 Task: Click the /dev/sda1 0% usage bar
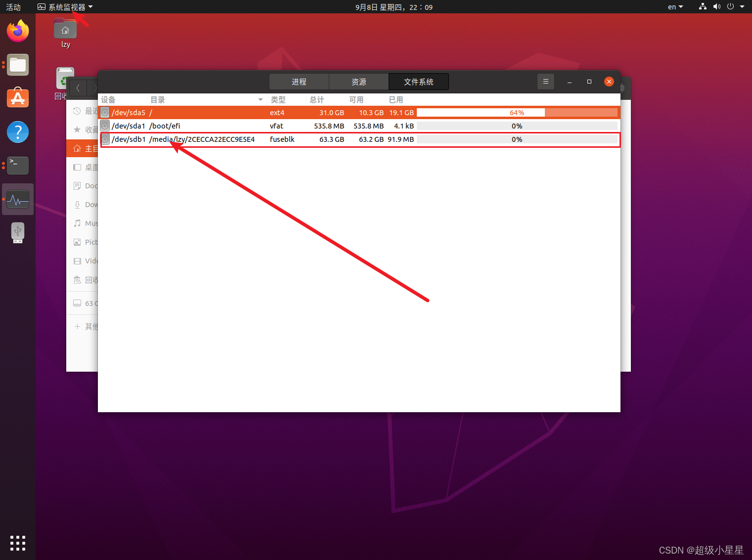pyautogui.click(x=517, y=126)
